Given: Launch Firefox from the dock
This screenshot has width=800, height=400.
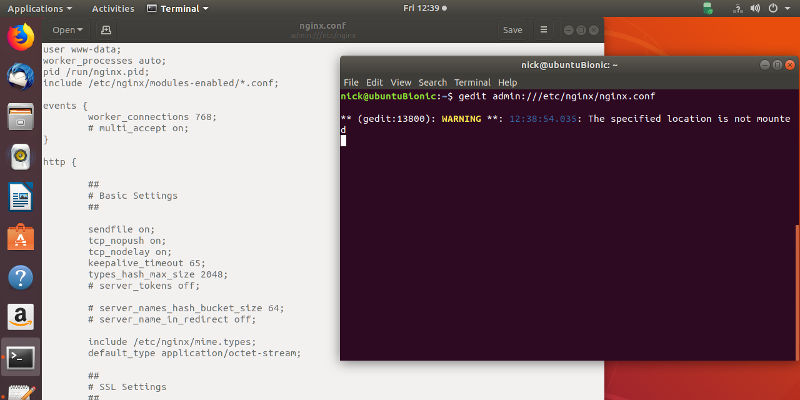Looking at the screenshot, I should [20, 37].
